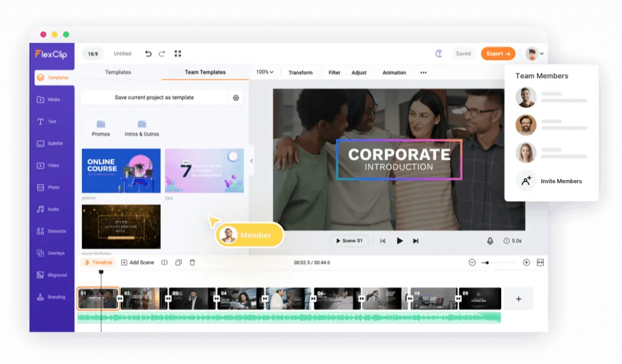
Task: Open the Animation menu item
Action: pos(394,72)
